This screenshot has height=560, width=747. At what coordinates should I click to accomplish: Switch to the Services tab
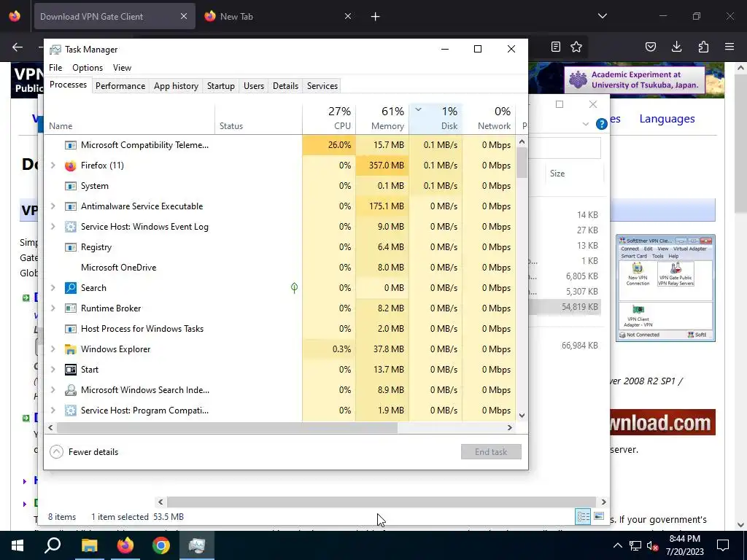(322, 86)
